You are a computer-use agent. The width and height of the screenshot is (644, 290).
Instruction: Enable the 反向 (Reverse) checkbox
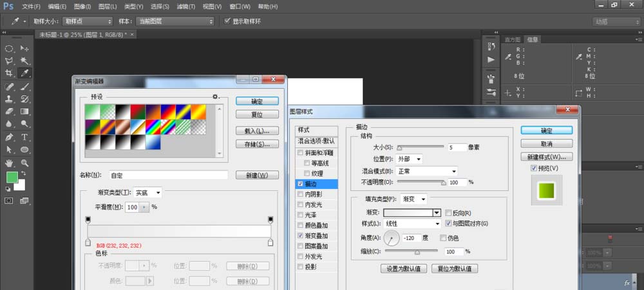pos(448,213)
